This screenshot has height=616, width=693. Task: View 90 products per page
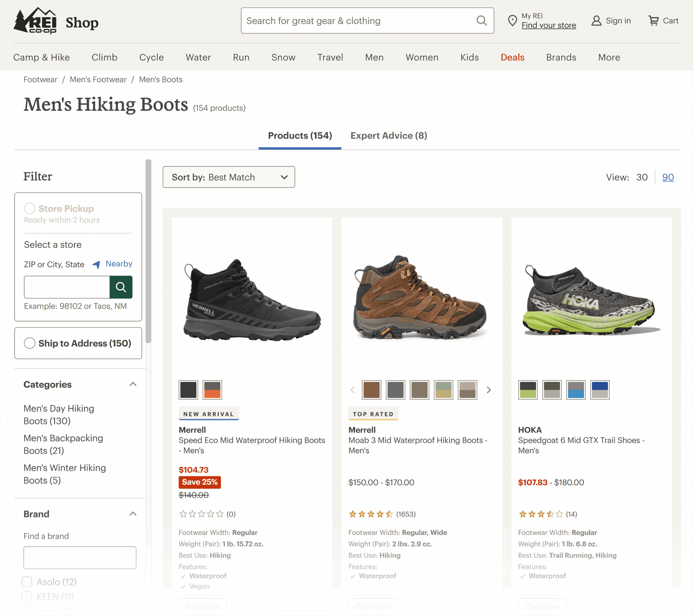tap(668, 177)
